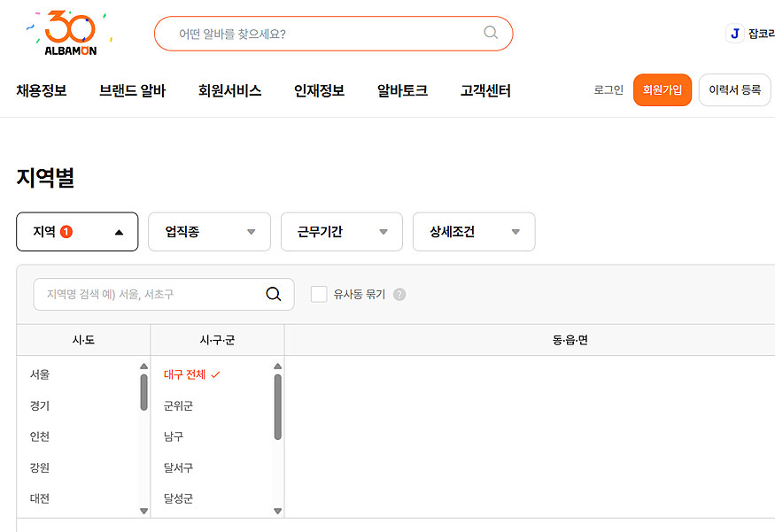775x532 pixels.
Task: Click up arrow of 시·구·군 list scrollbar
Action: coord(278,366)
